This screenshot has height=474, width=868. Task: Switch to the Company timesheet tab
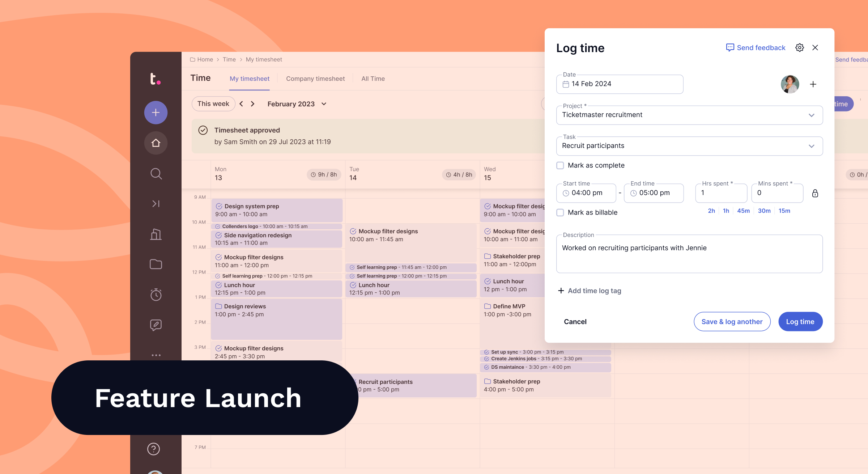315,79
